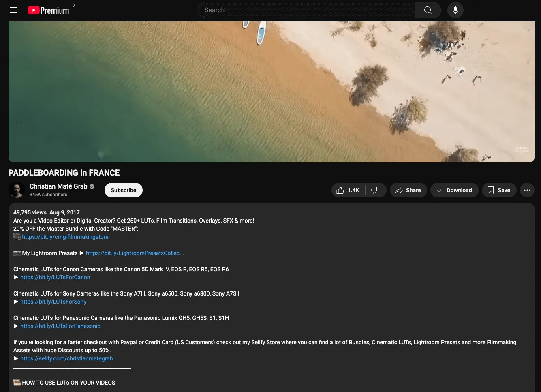Share the paddleboarding video
The image size is (541, 392).
(x=408, y=190)
